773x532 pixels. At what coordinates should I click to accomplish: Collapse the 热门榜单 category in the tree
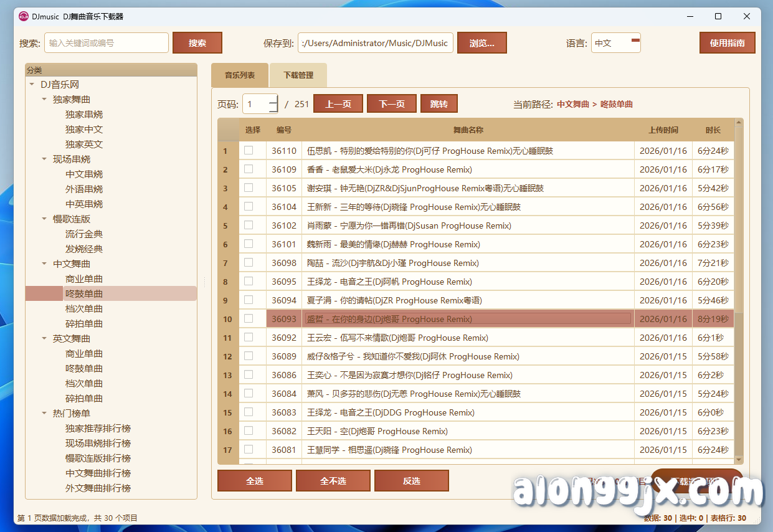[44, 413]
